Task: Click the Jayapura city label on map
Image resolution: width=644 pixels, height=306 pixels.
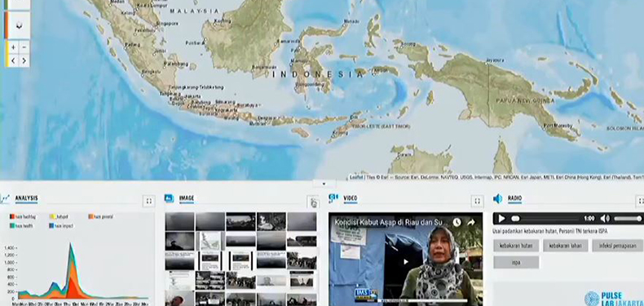Action: [x=495, y=60]
